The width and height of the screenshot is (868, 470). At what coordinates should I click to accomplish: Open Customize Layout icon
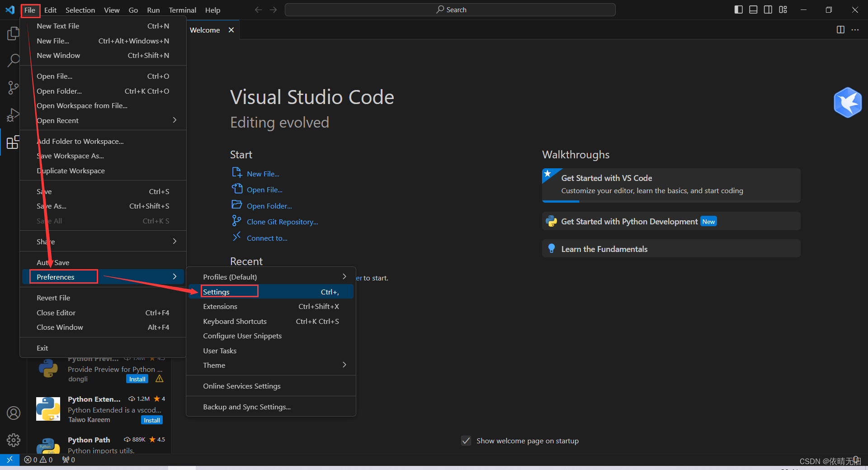783,9
